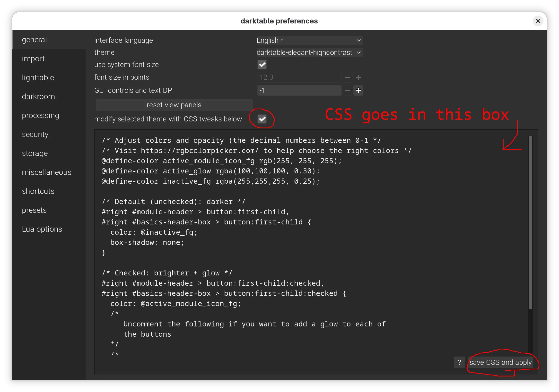The width and height of the screenshot is (559, 392).
Task: Increase GUI controls and text DPI with plus icon
Action: pos(358,90)
